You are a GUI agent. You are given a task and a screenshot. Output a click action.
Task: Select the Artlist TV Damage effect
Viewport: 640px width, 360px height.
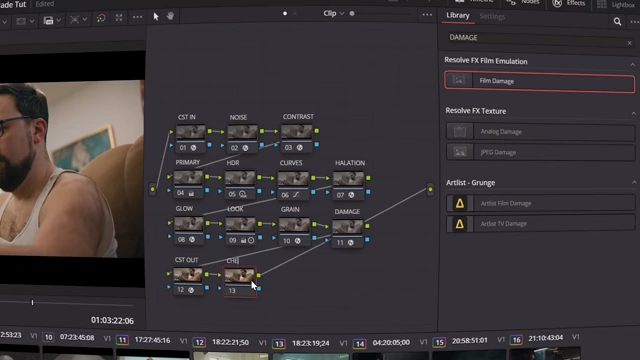pyautogui.click(x=541, y=224)
